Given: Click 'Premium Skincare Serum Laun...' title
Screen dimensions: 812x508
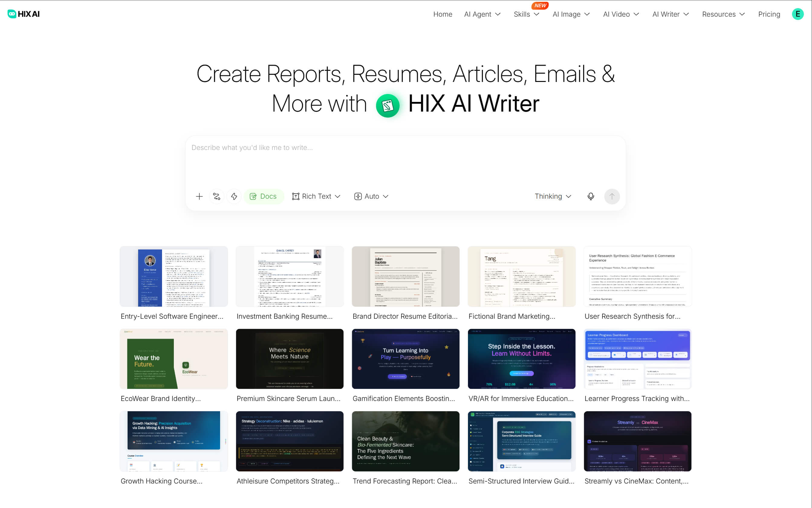Looking at the screenshot, I should (288, 399).
